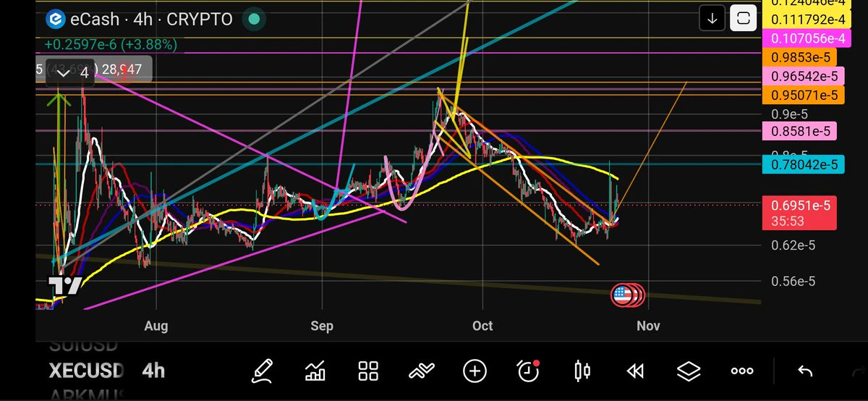
Task: Click the US flag economic event marker
Action: tap(621, 294)
